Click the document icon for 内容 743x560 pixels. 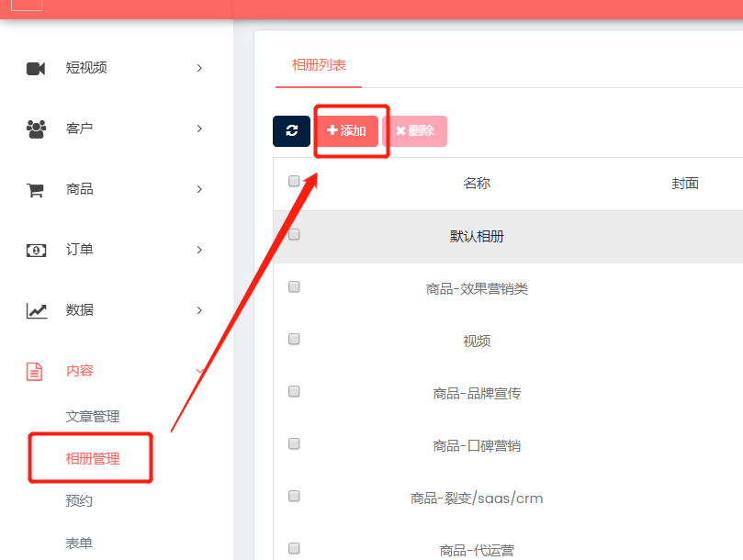point(34,372)
